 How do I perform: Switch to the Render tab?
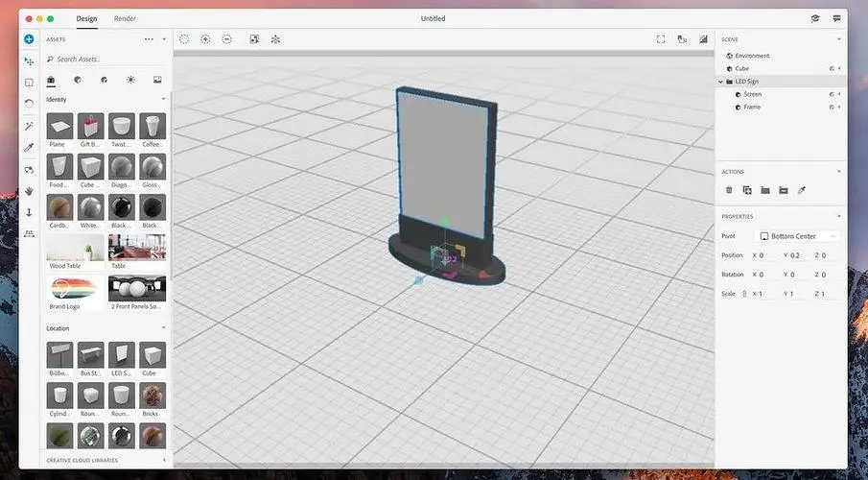[125, 18]
